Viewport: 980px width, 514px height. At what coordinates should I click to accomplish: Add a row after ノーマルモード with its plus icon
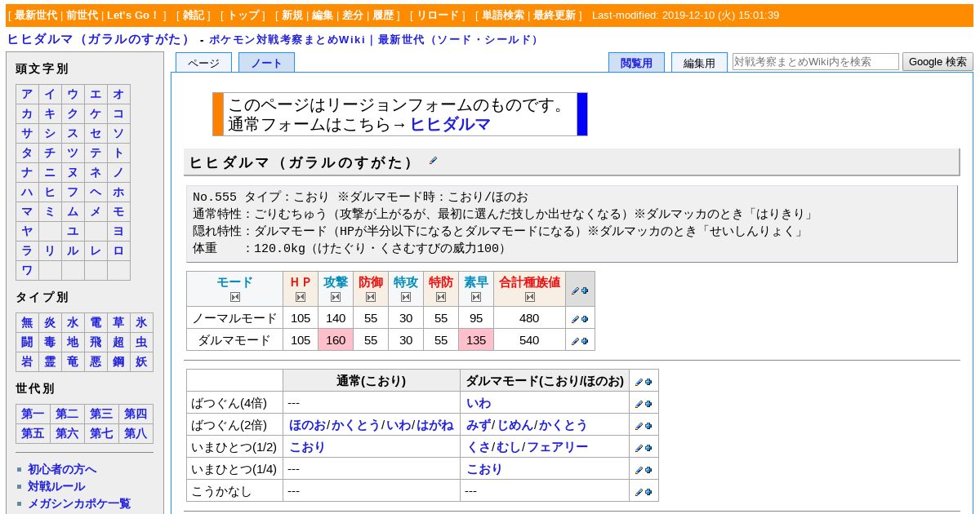[x=585, y=319]
